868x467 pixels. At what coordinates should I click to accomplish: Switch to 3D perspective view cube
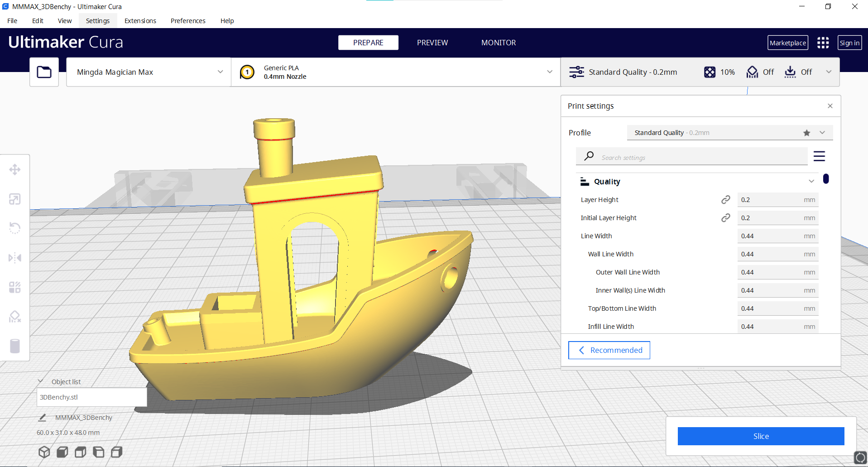[44, 452]
